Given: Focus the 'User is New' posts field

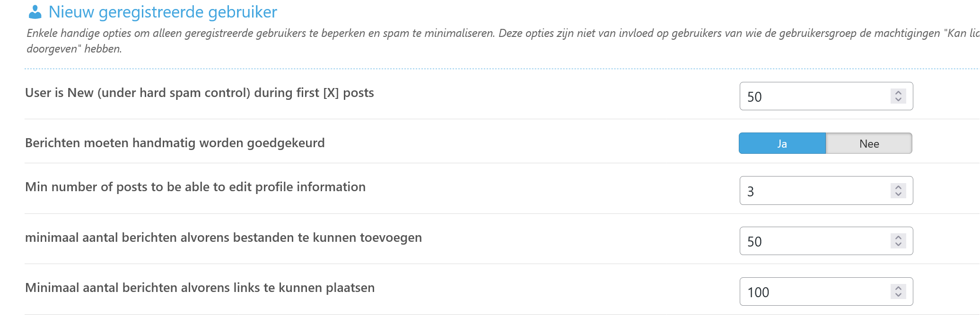Looking at the screenshot, I should coord(814,96).
